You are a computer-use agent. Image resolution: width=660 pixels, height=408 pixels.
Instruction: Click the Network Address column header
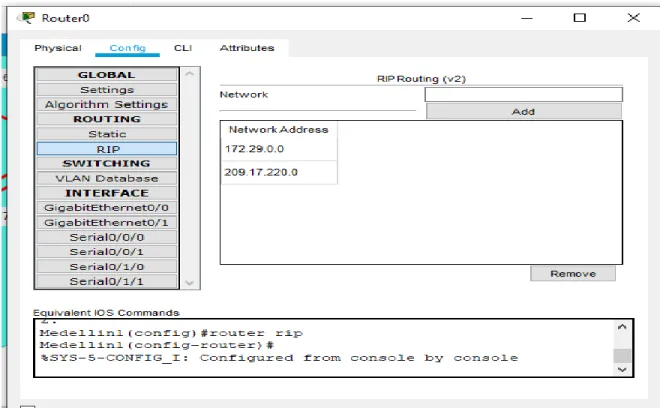point(279,130)
